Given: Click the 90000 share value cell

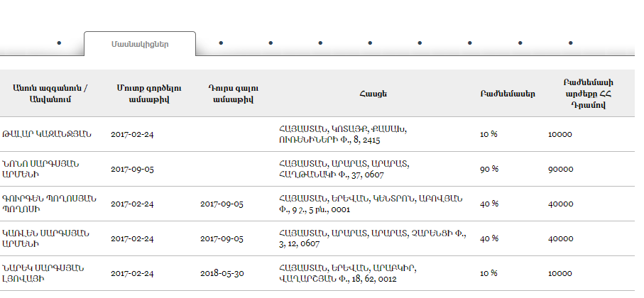Looking at the screenshot, I should pos(561,169).
